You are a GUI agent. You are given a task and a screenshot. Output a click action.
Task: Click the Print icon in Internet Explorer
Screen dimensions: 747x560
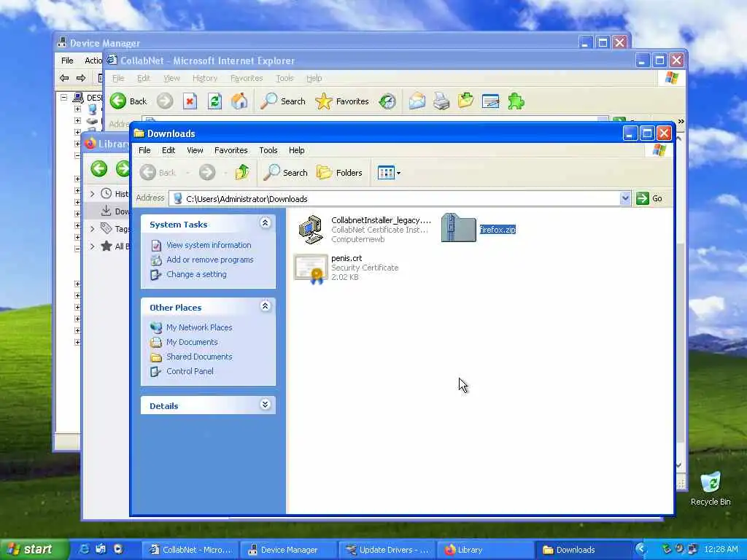coord(441,101)
